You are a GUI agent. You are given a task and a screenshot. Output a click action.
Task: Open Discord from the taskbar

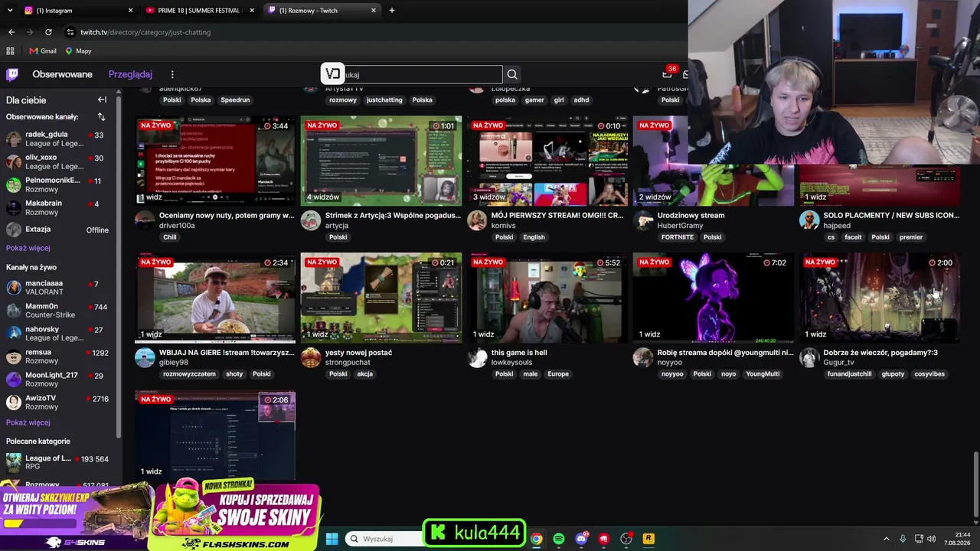581,539
